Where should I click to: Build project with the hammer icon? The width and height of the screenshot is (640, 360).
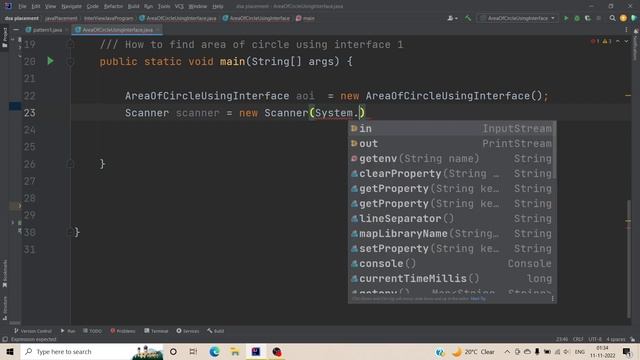pyautogui.click(x=468, y=18)
